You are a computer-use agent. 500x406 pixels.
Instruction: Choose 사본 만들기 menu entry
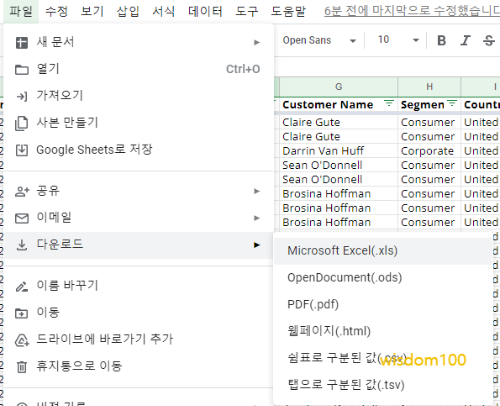pyautogui.click(x=138, y=123)
